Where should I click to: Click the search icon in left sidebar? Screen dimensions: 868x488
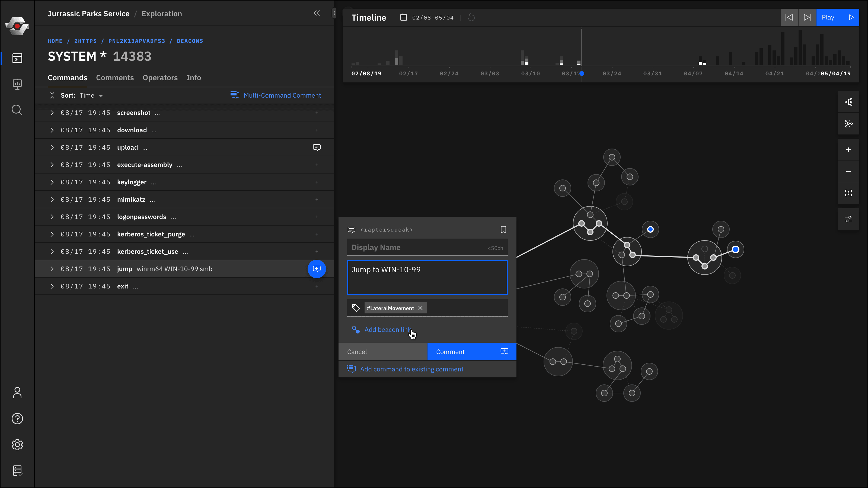(x=17, y=110)
